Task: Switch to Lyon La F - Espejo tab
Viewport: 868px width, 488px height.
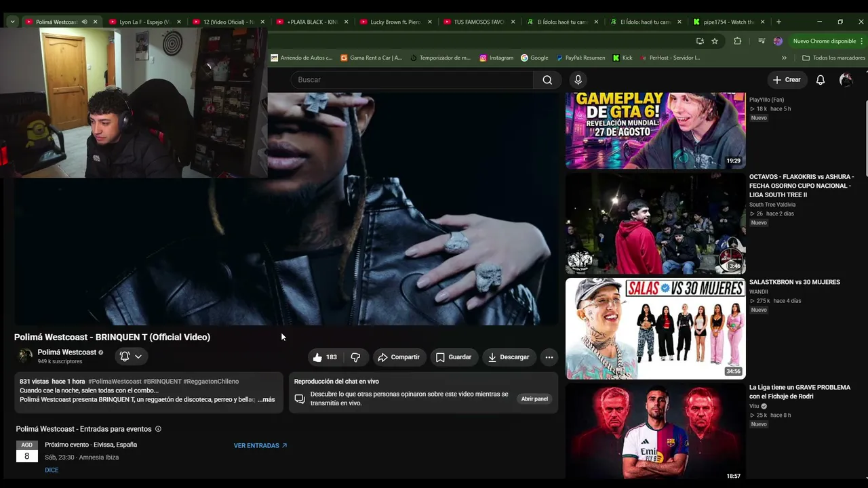Action: click(x=145, y=22)
